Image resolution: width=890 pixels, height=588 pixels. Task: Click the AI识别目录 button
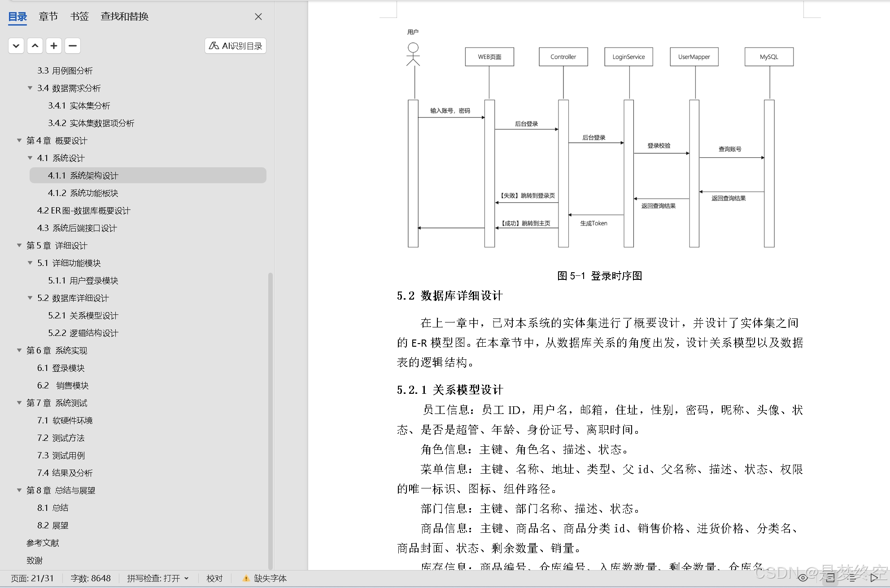click(x=236, y=46)
